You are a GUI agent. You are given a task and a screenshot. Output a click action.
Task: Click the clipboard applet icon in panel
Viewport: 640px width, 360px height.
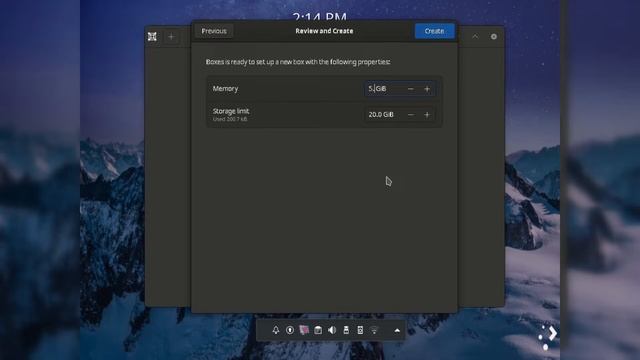(360, 330)
